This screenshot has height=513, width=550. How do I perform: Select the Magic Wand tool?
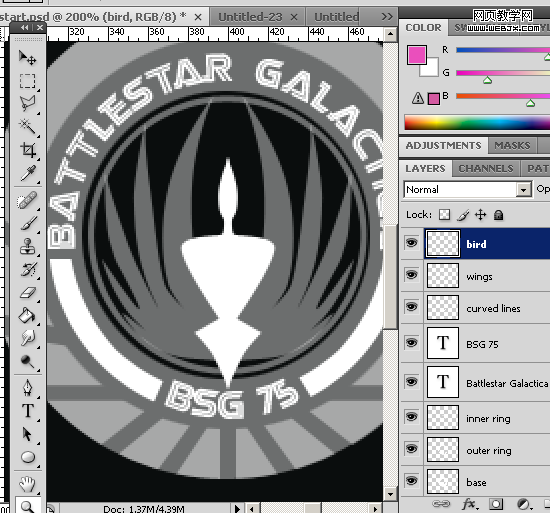27,126
